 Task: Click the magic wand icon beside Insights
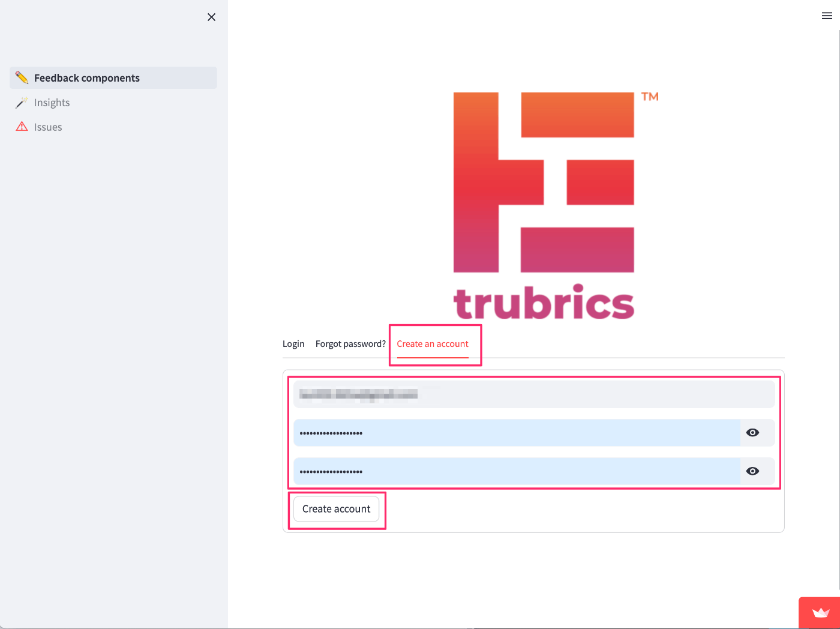coord(22,103)
